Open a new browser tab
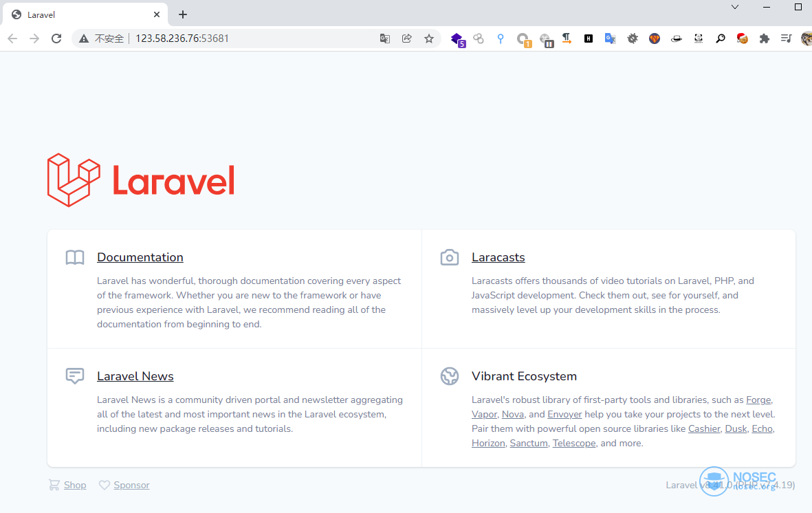This screenshot has width=812, height=513. point(183,14)
